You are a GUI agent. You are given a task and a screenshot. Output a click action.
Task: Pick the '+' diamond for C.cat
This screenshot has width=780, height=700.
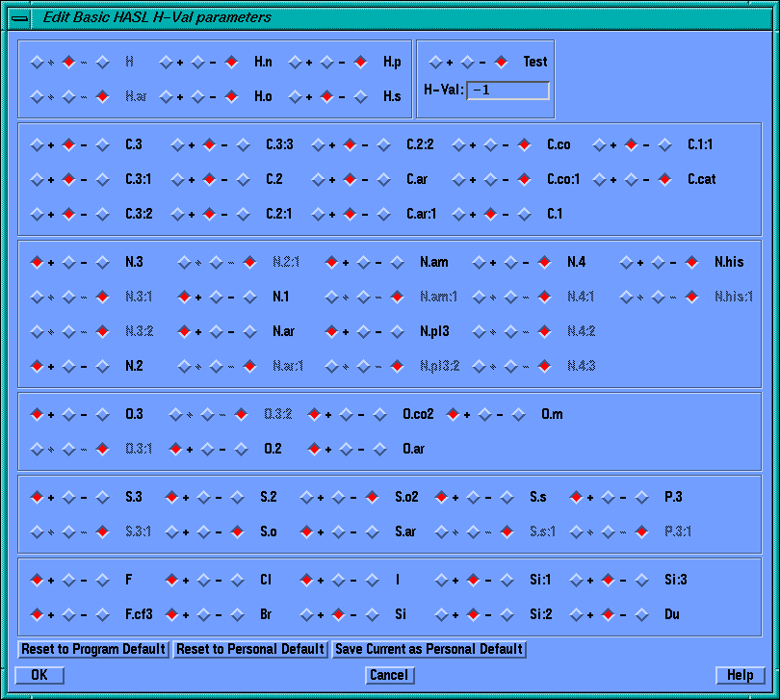tap(599, 179)
